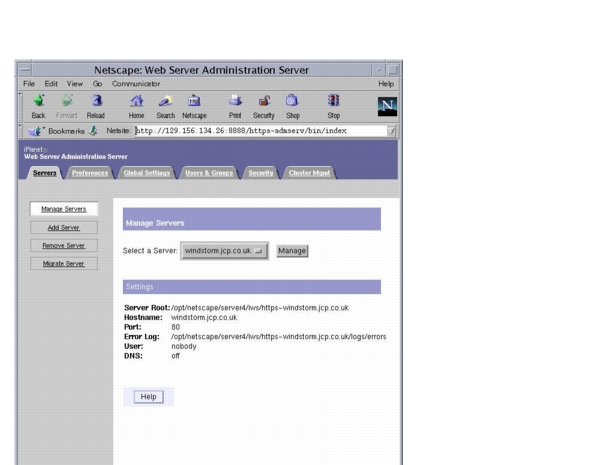Click the Forward navigation icon
The image size is (610, 465).
click(67, 101)
